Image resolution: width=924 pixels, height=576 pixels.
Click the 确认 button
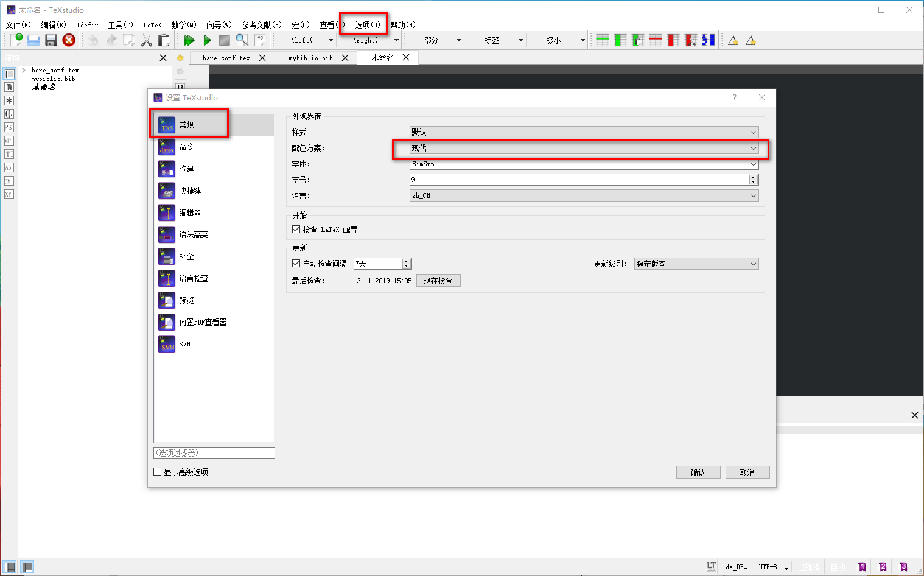pos(698,472)
